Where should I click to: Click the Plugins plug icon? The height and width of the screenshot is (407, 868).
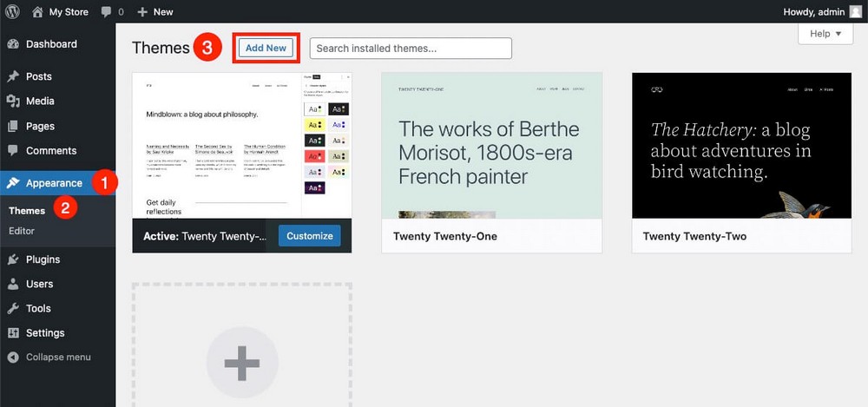pyautogui.click(x=13, y=259)
